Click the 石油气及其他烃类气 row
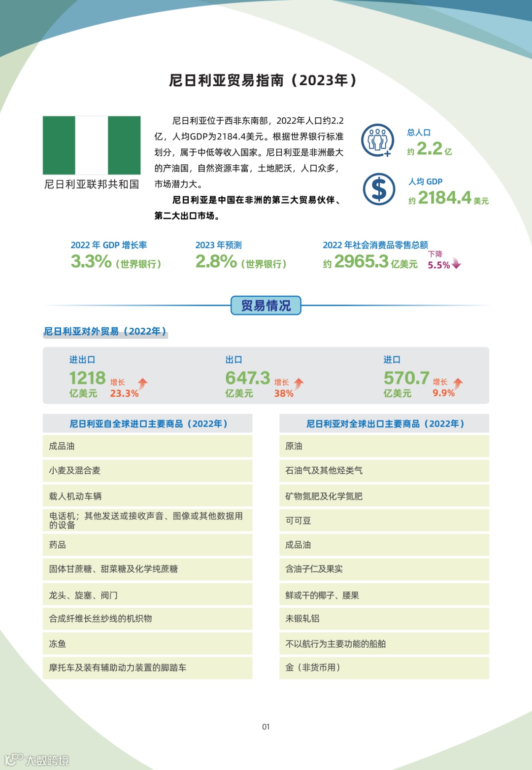The image size is (532, 770). tap(384, 471)
